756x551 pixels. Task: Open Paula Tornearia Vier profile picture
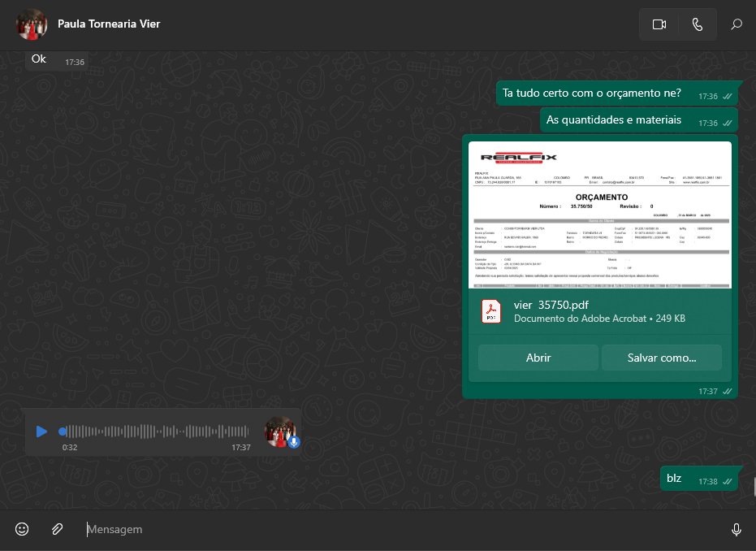(x=32, y=24)
